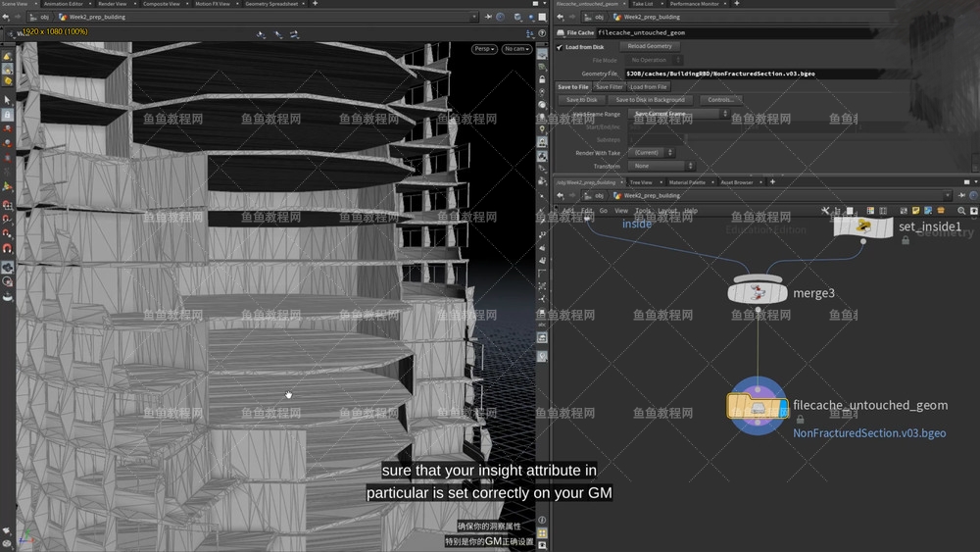Click the magnifier find icon in network toolbar
This screenshot has width=980, height=552.
tap(961, 211)
